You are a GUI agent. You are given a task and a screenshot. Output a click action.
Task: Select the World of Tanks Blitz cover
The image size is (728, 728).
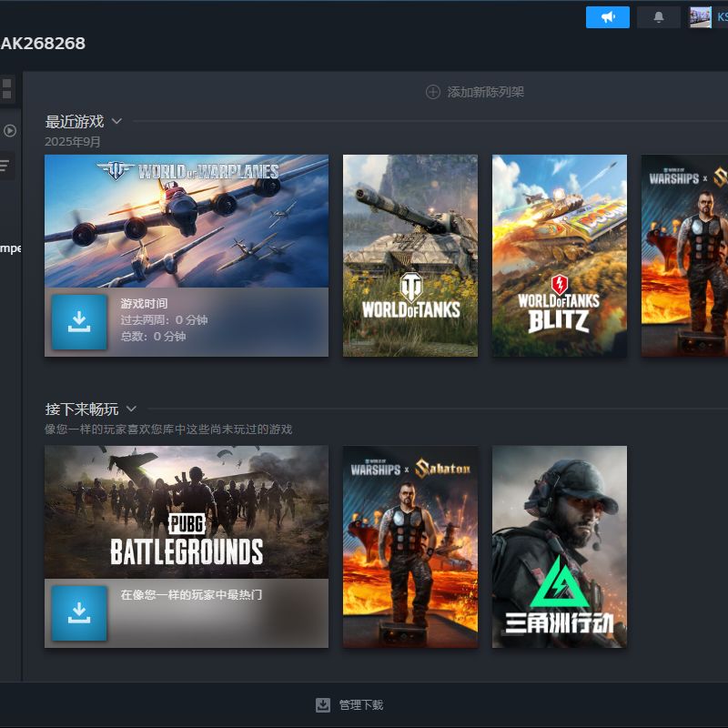point(559,255)
